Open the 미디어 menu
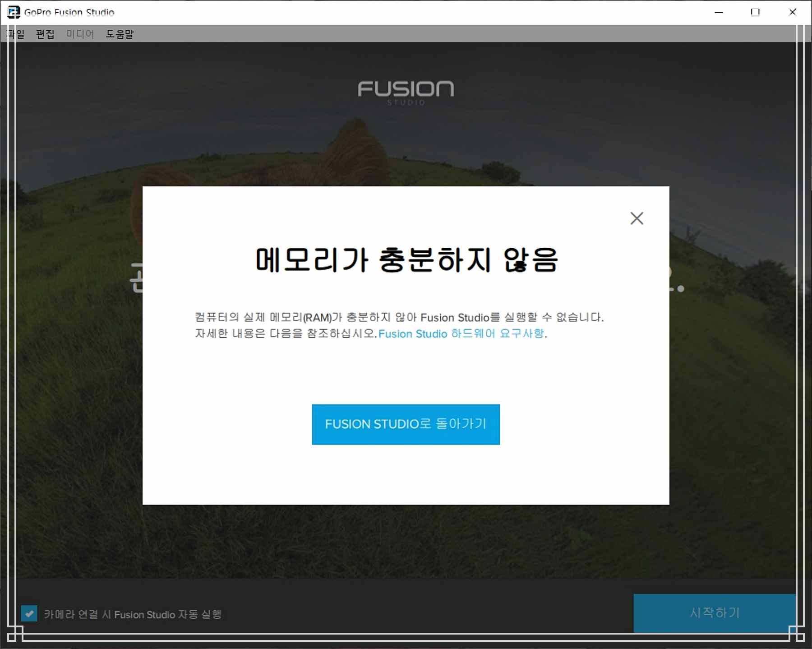The height and width of the screenshot is (649, 812). pos(80,34)
